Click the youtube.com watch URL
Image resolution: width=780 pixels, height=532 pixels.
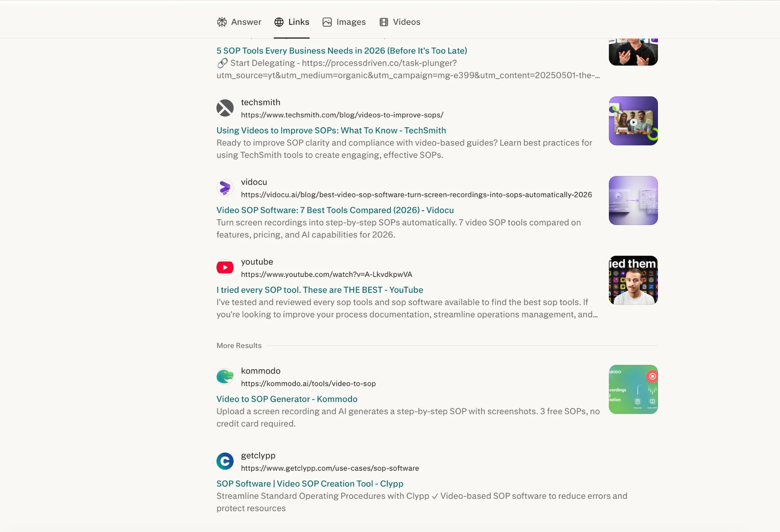point(326,274)
